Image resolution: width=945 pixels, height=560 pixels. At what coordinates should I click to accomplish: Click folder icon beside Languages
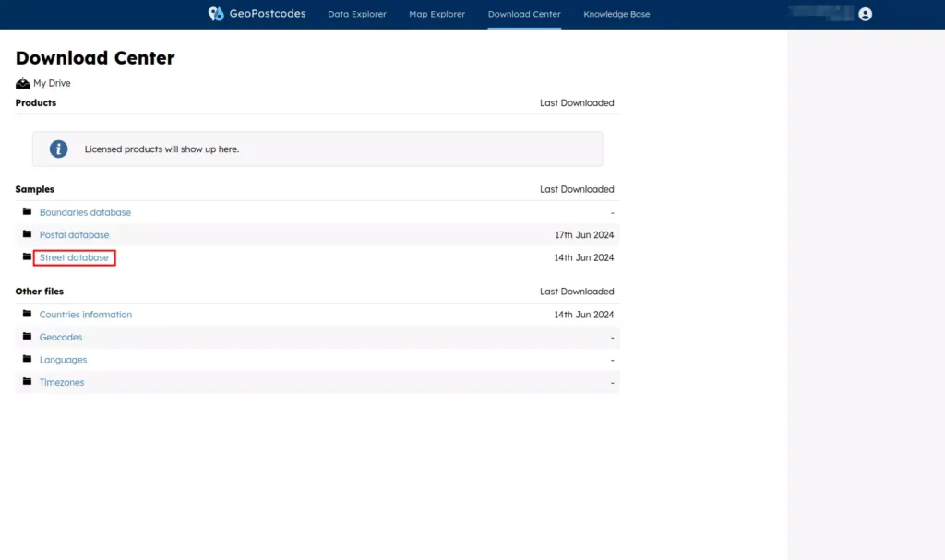(27, 359)
